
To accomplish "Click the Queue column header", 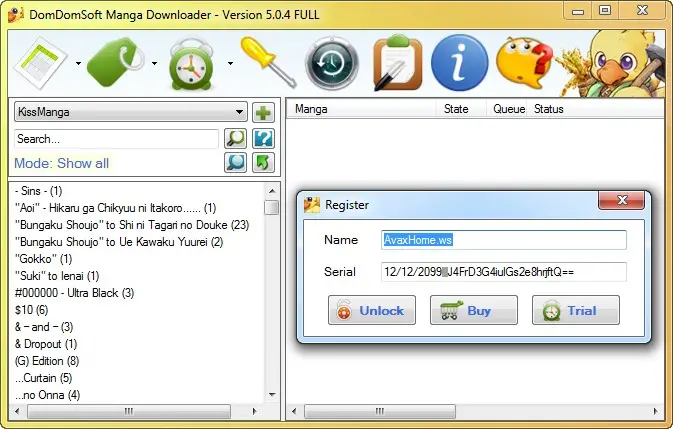I will (x=507, y=109).
